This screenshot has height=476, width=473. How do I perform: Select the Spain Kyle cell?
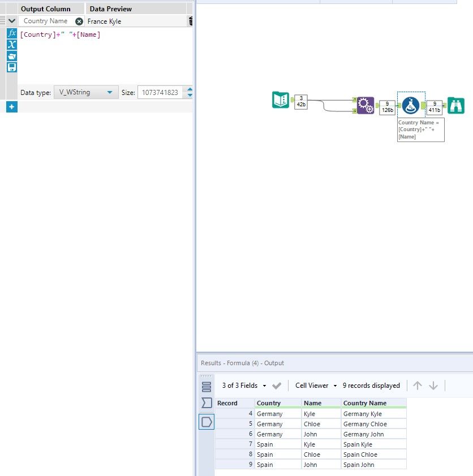tap(373, 444)
